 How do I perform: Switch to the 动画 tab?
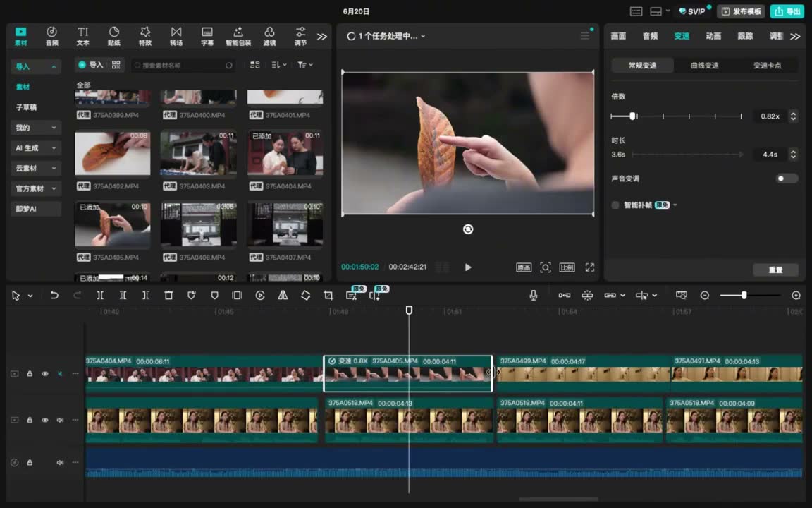tap(713, 36)
